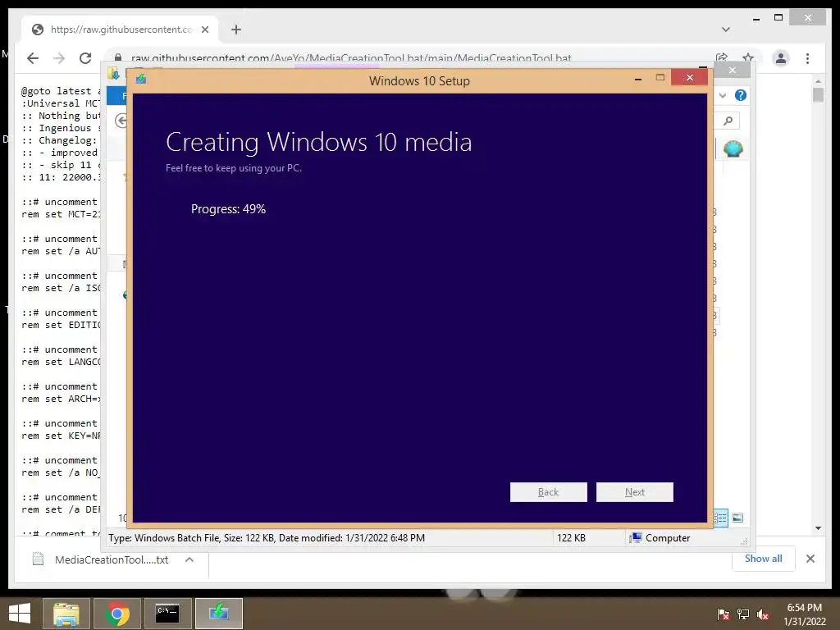Expand the File Explorer ribbon chevron
Viewport: 840px width, 630px height.
pos(723,95)
